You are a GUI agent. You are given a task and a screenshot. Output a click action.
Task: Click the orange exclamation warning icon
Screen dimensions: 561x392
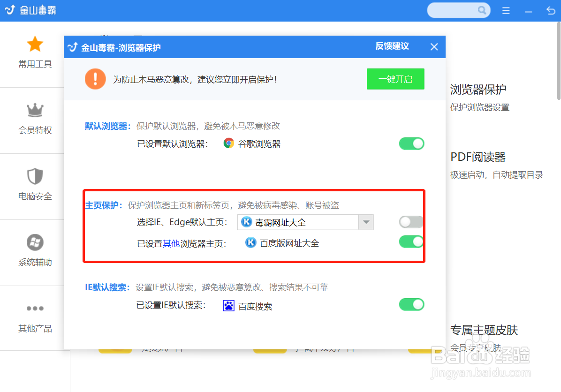point(95,79)
